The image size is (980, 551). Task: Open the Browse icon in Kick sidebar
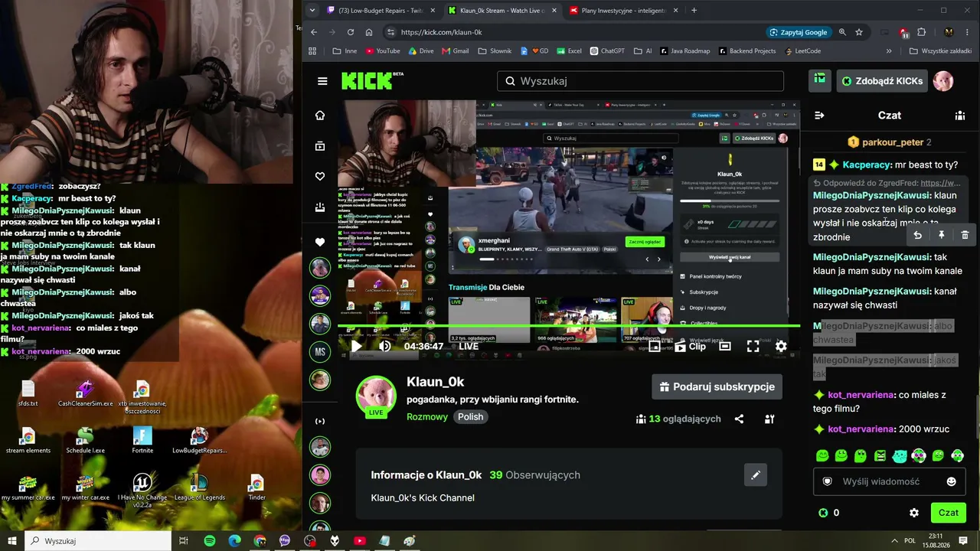[320, 146]
